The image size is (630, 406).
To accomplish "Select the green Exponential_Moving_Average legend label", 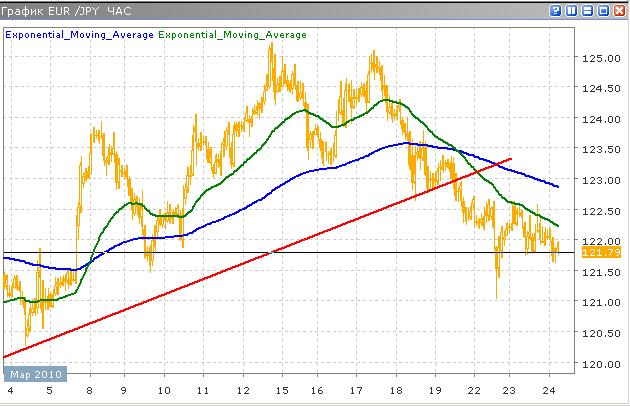I will coord(232,34).
